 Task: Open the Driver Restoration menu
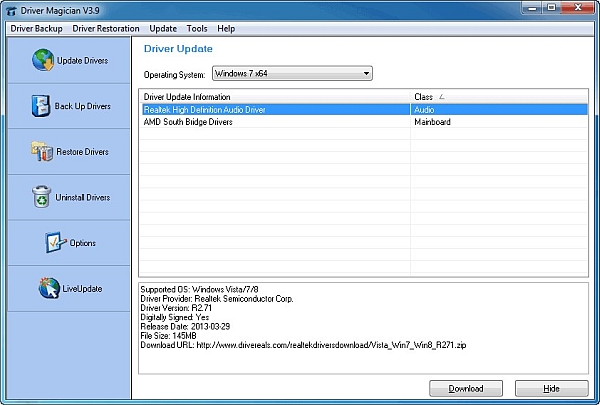[106, 29]
